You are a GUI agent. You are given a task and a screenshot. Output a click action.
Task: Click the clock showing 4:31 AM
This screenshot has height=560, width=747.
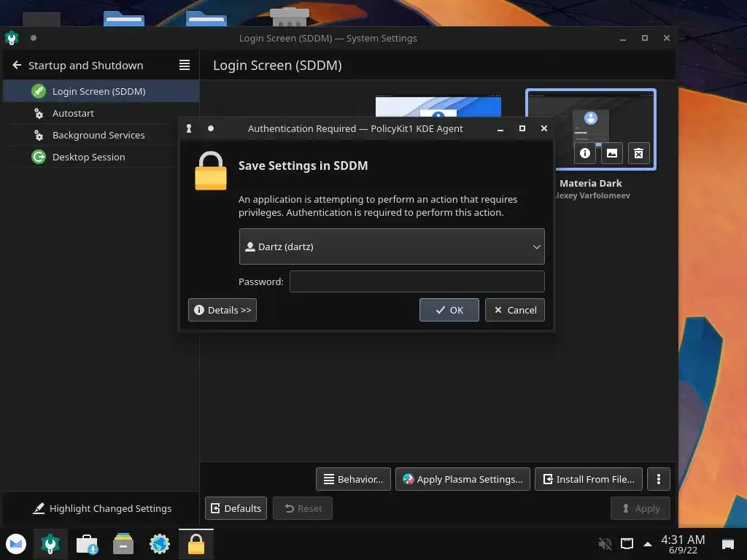(683, 544)
